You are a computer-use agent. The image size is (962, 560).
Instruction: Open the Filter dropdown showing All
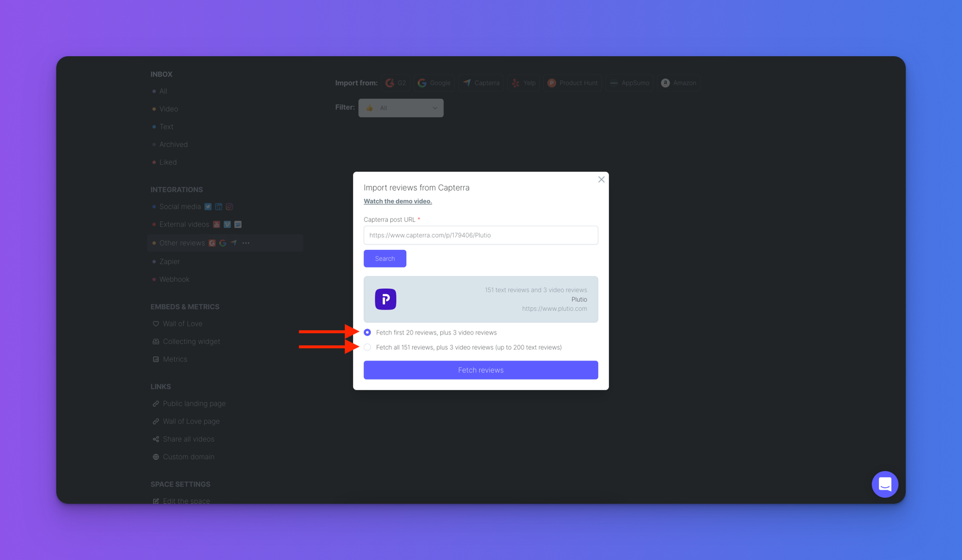coord(401,108)
